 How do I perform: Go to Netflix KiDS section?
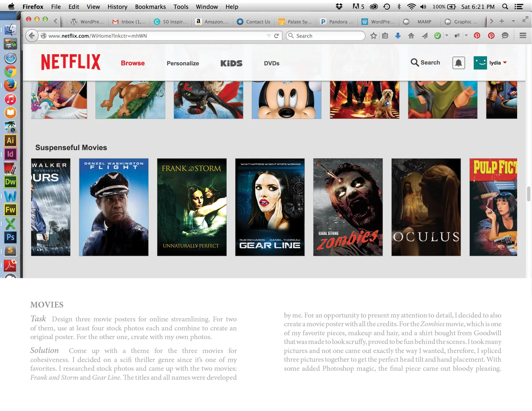[231, 64]
